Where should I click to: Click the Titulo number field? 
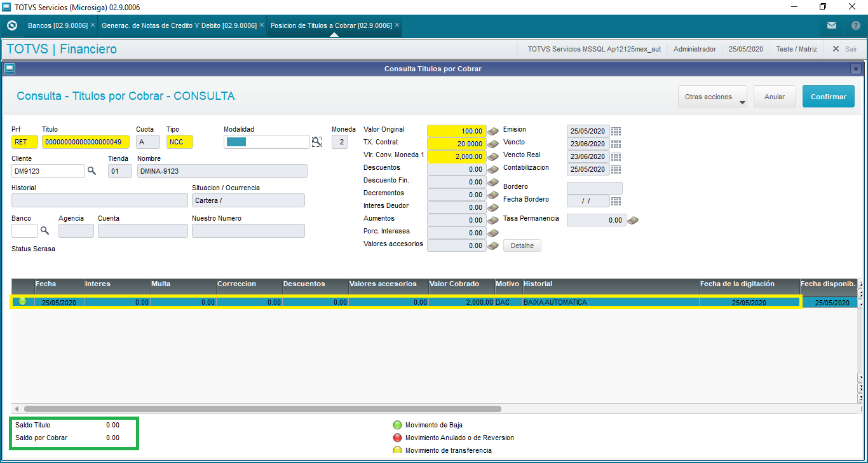pyautogui.click(x=86, y=142)
